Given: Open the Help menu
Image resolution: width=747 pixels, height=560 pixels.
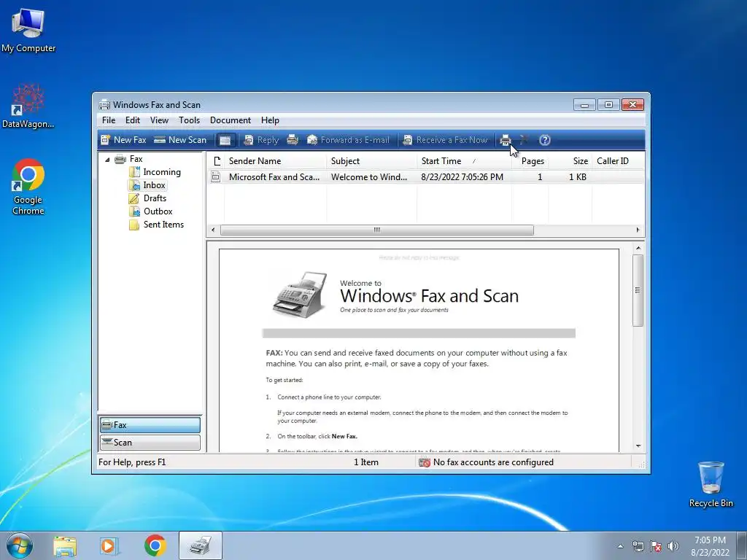Looking at the screenshot, I should point(270,120).
